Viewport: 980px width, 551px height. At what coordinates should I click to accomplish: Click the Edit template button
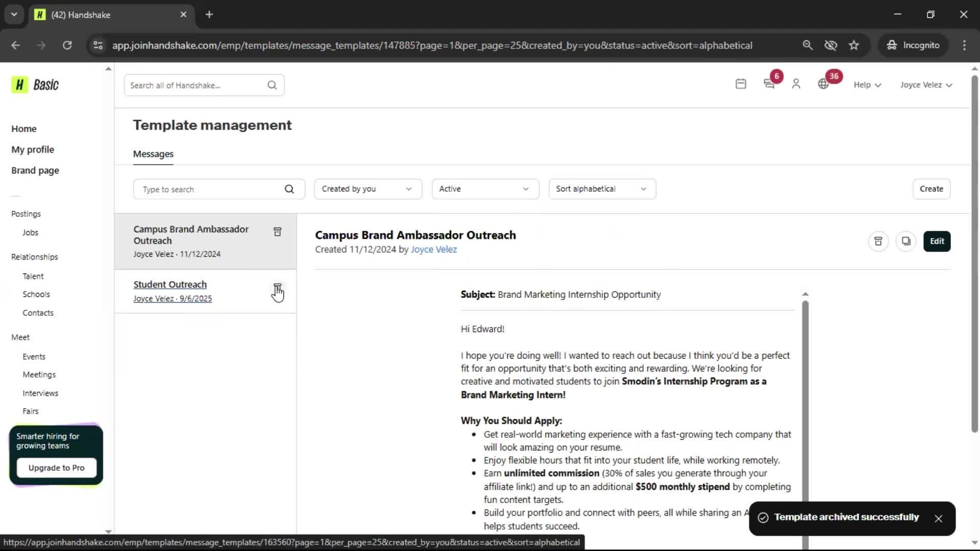click(x=937, y=241)
